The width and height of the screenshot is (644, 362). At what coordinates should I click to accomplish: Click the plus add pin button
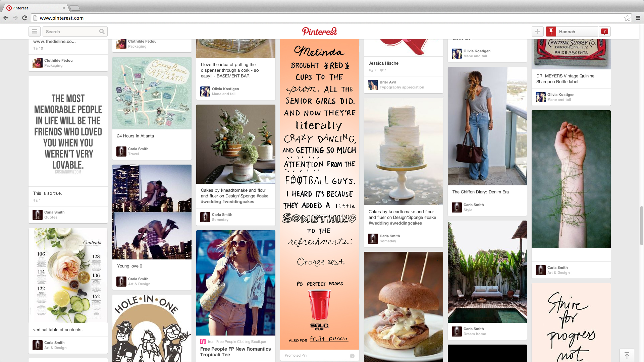(x=538, y=32)
